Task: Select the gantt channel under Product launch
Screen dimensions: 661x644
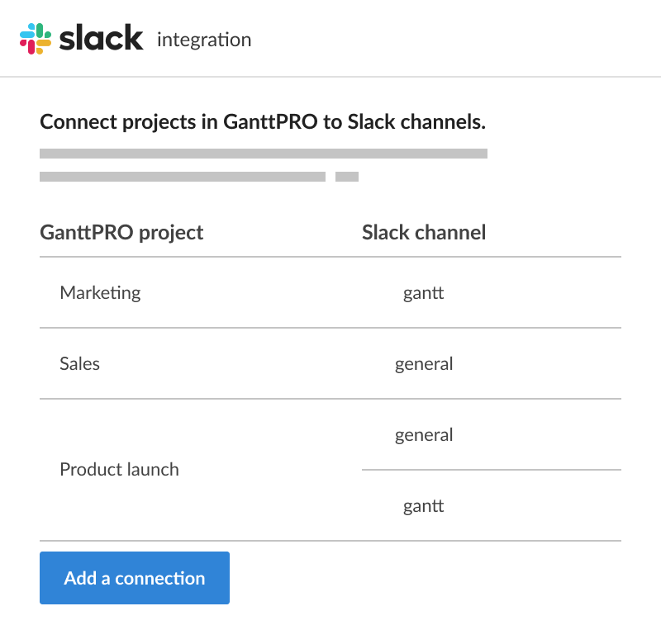Action: click(423, 505)
